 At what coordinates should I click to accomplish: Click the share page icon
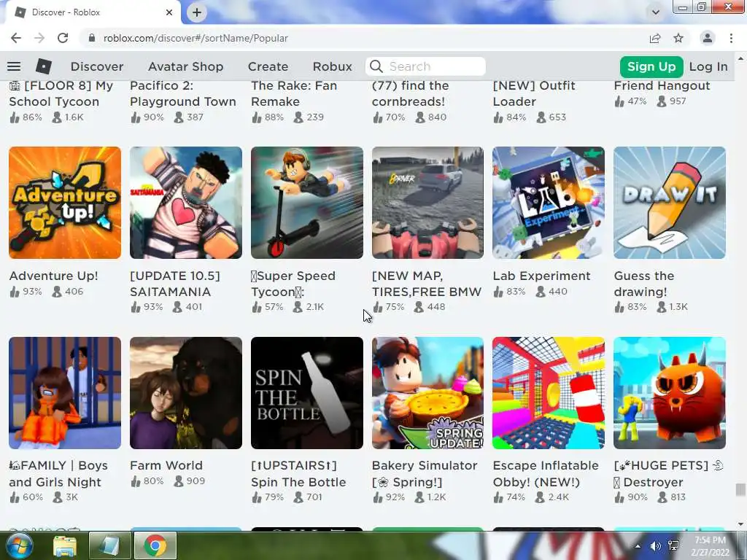click(x=655, y=38)
